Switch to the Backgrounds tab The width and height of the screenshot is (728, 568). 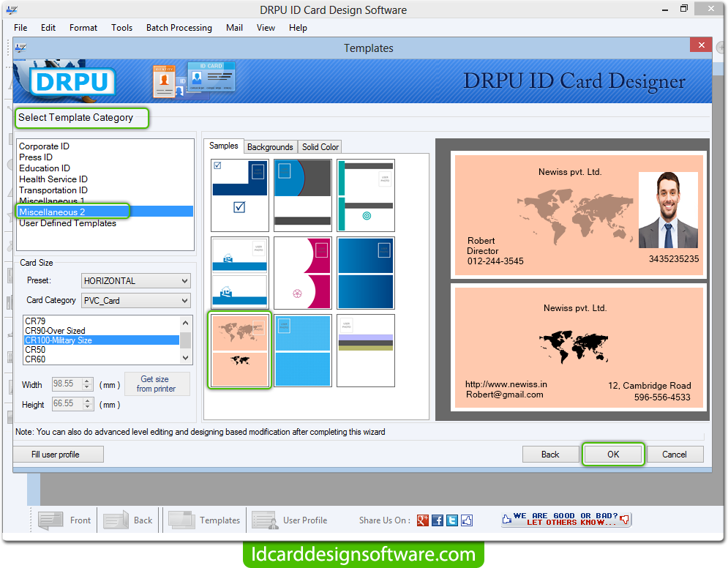(270, 147)
